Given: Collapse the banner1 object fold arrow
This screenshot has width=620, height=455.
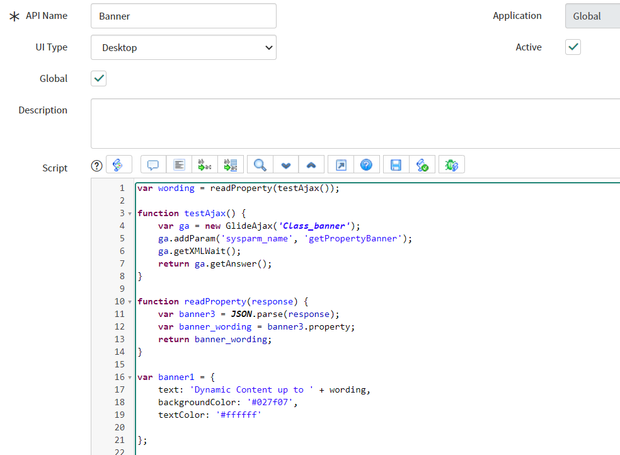Looking at the screenshot, I should [130, 378].
